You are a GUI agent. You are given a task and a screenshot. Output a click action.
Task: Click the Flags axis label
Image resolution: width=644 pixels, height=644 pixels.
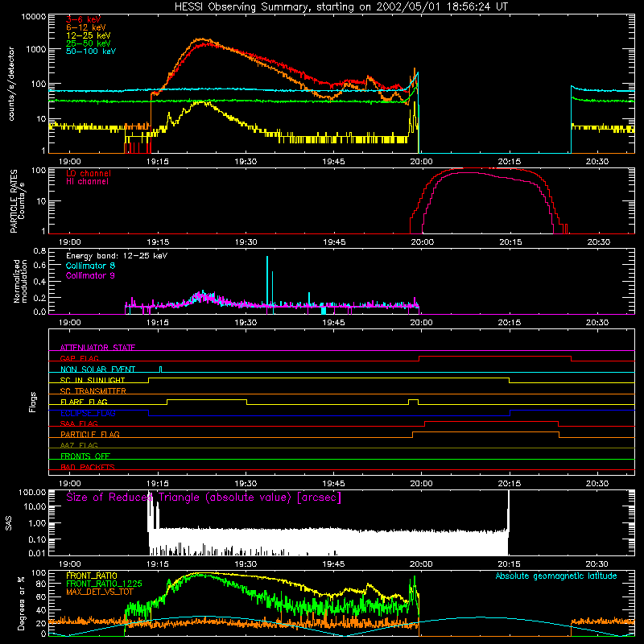pos(32,402)
